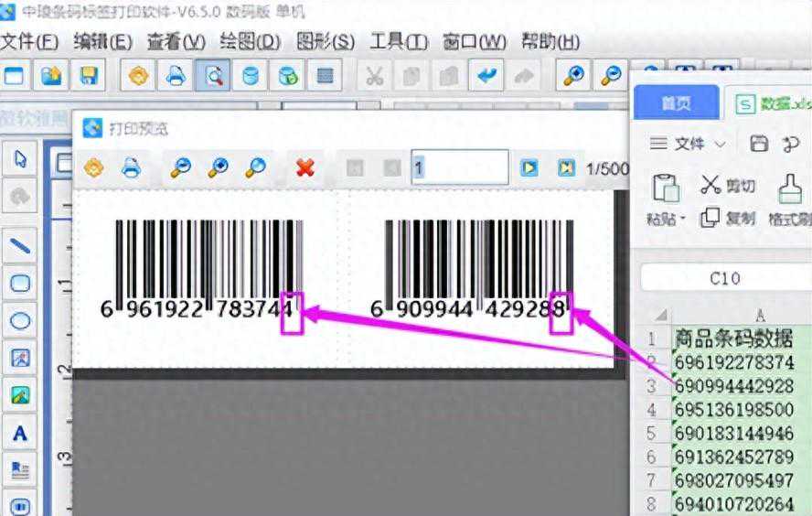The image size is (812, 516).
Task: Click the printer icon in print preview toolbar
Action: (x=132, y=167)
